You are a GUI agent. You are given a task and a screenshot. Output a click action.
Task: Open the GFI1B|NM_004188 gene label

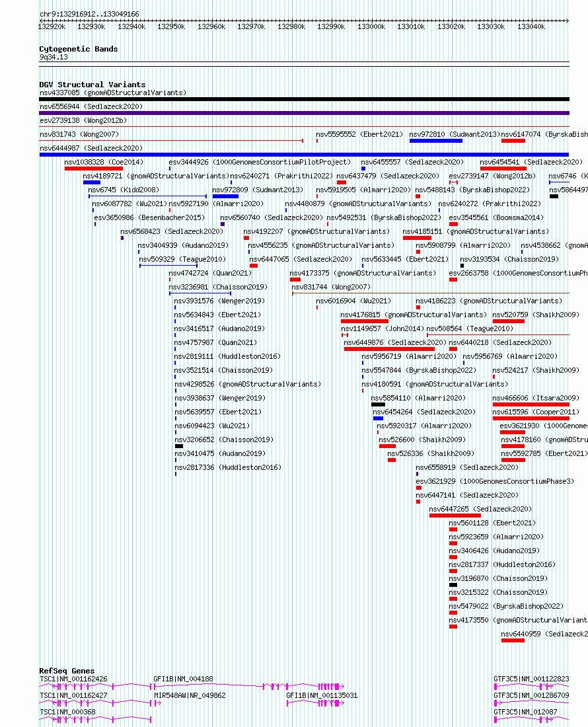point(184,679)
